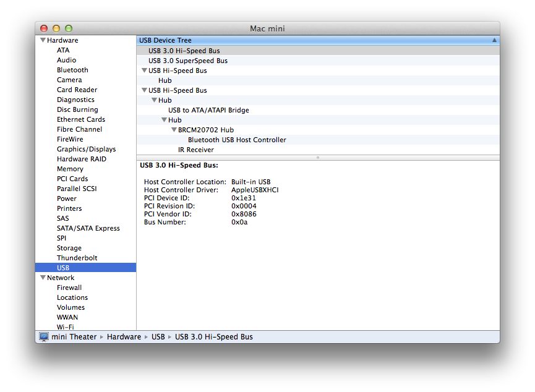The image size is (535, 392).
Task: Collapse the first USB Hi-Speed Bus triangle above the lone Hub
Action: pos(144,70)
